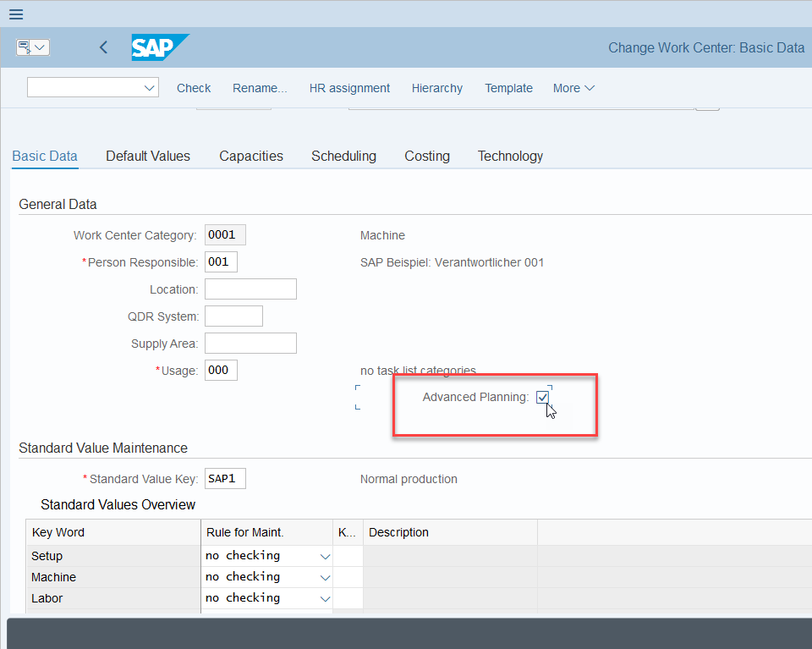Viewport: 812px width, 649px height.
Task: Click the Check button
Action: 194,88
